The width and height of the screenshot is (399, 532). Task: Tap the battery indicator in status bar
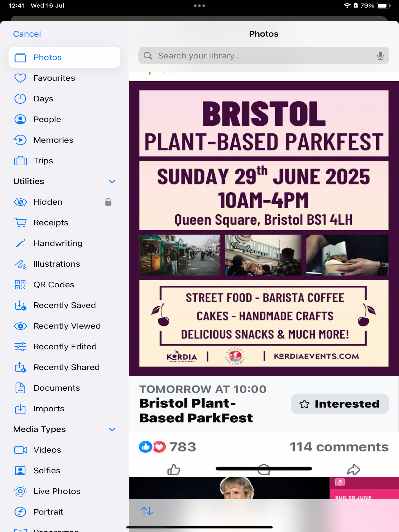click(384, 5)
